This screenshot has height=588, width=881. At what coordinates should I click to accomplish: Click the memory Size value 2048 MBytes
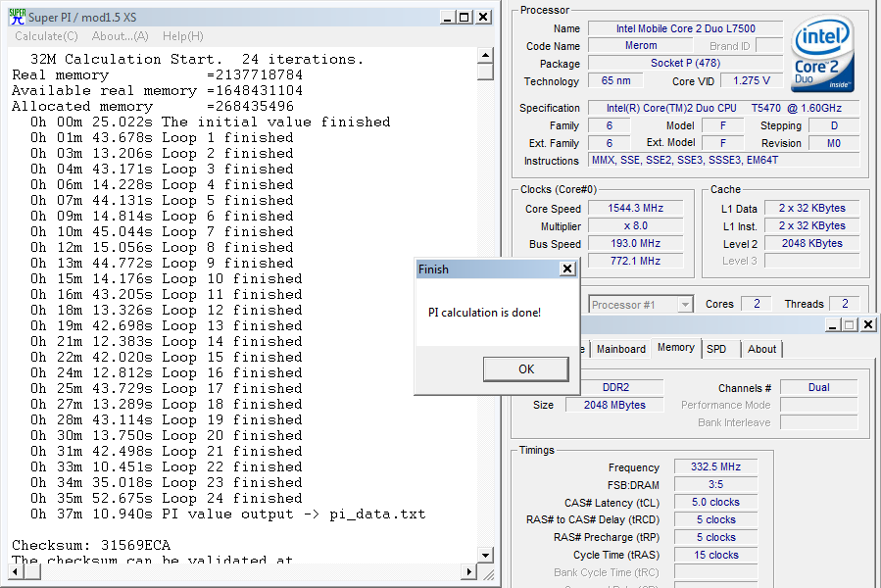click(x=614, y=405)
